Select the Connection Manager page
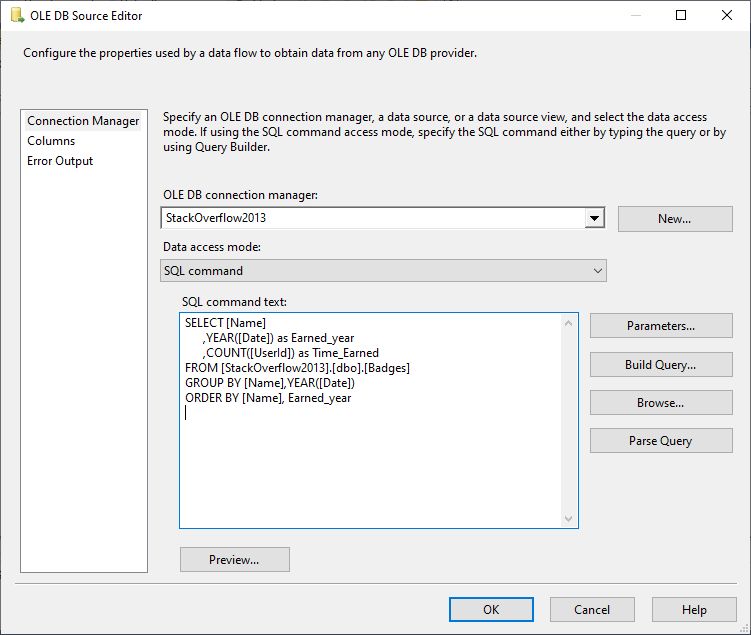 (83, 121)
